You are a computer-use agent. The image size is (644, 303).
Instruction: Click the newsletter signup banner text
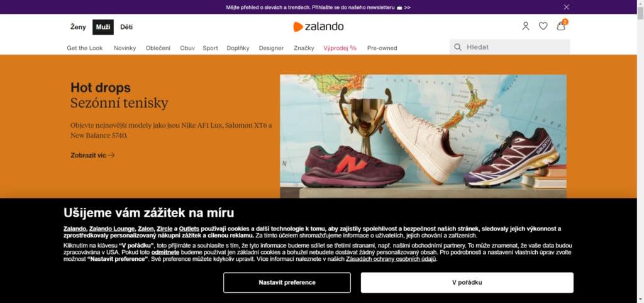coord(318,7)
